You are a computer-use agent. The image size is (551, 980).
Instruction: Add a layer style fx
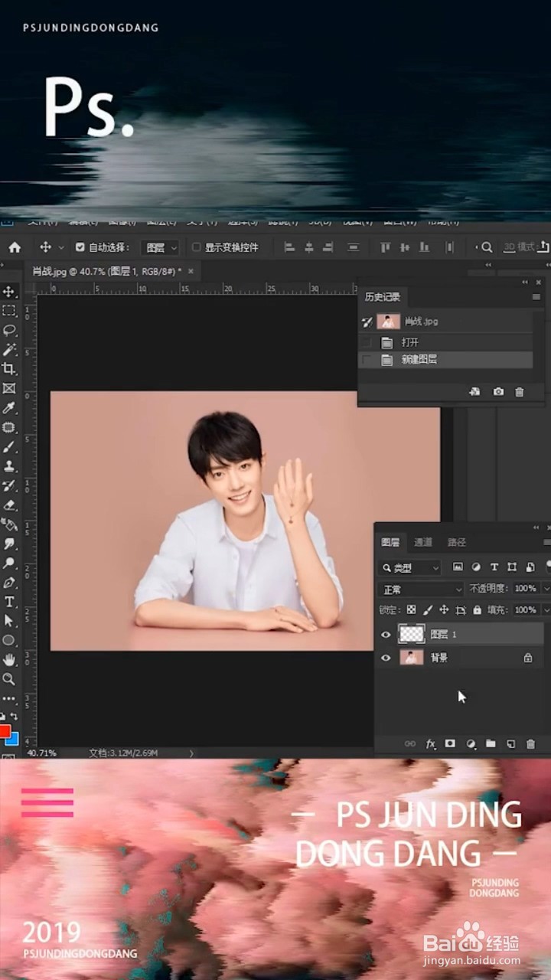[430, 743]
